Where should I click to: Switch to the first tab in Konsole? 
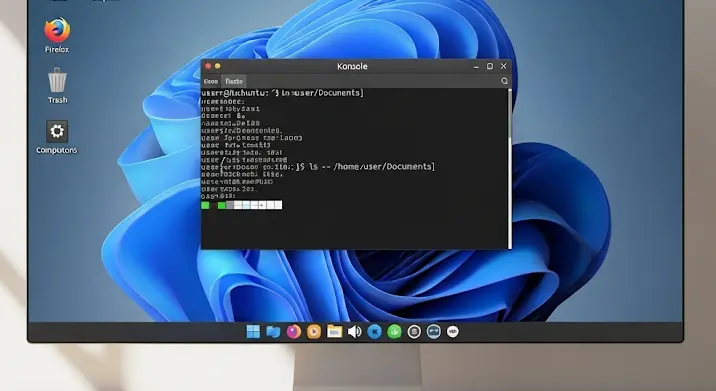(211, 81)
